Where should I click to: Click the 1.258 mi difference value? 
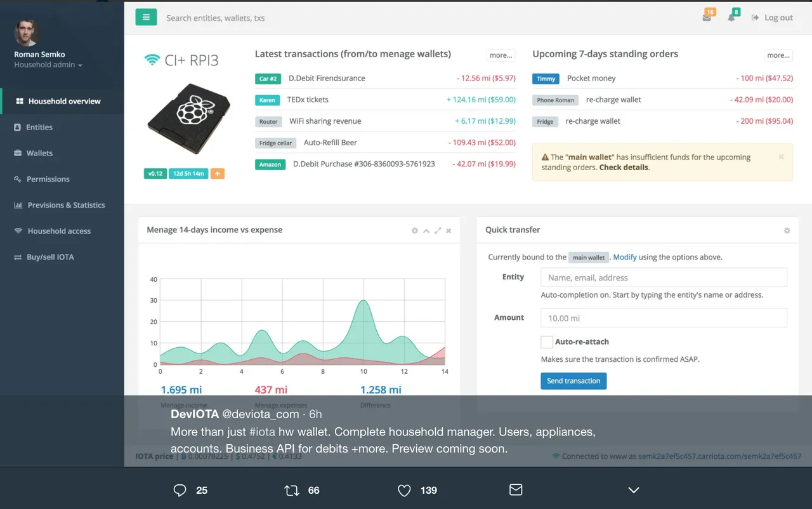click(381, 390)
